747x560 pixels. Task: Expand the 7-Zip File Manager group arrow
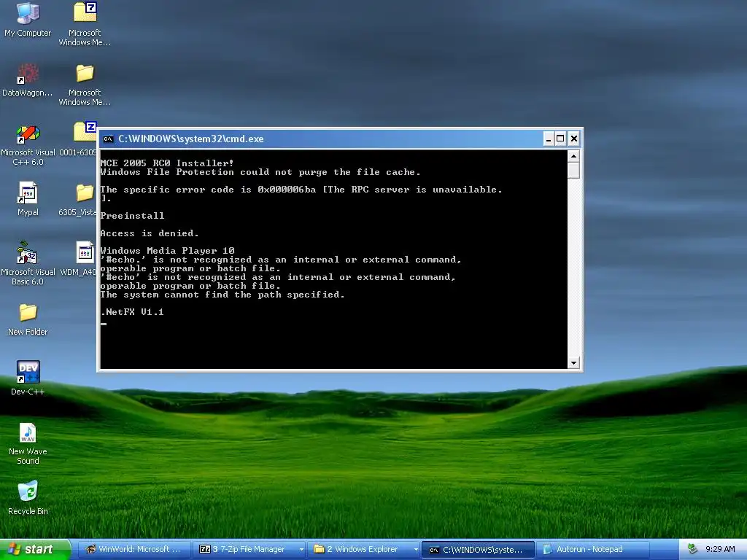pyautogui.click(x=301, y=550)
